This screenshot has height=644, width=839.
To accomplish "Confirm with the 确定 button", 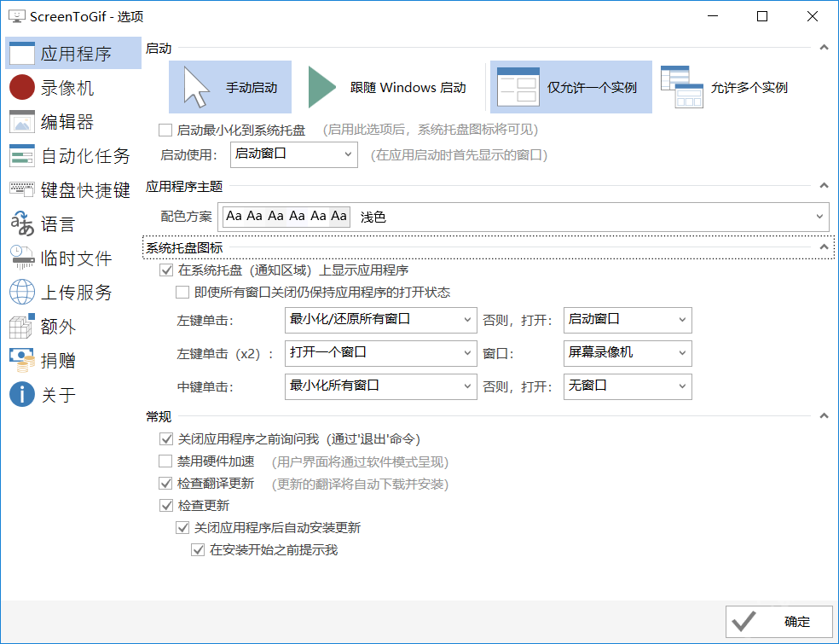I will (x=779, y=622).
